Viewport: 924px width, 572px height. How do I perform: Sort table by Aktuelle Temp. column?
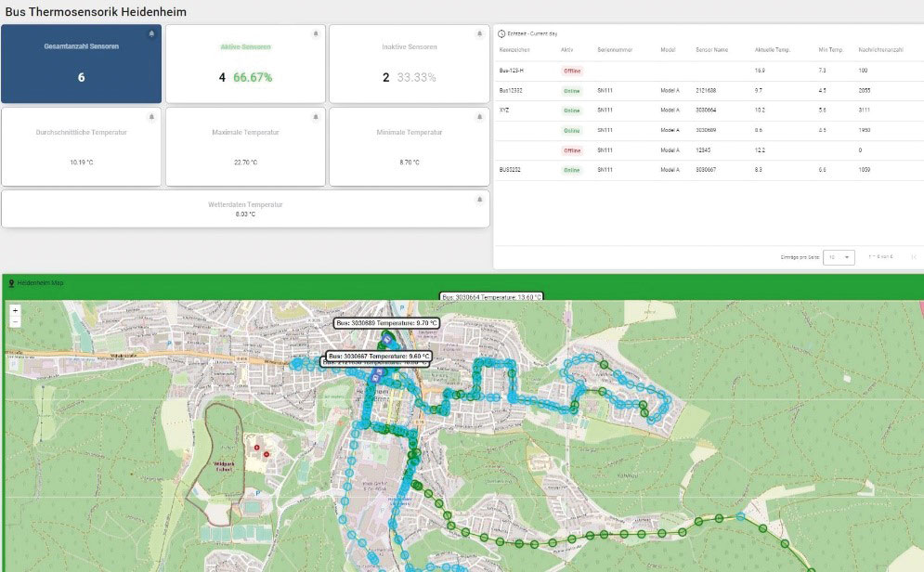coord(772,49)
